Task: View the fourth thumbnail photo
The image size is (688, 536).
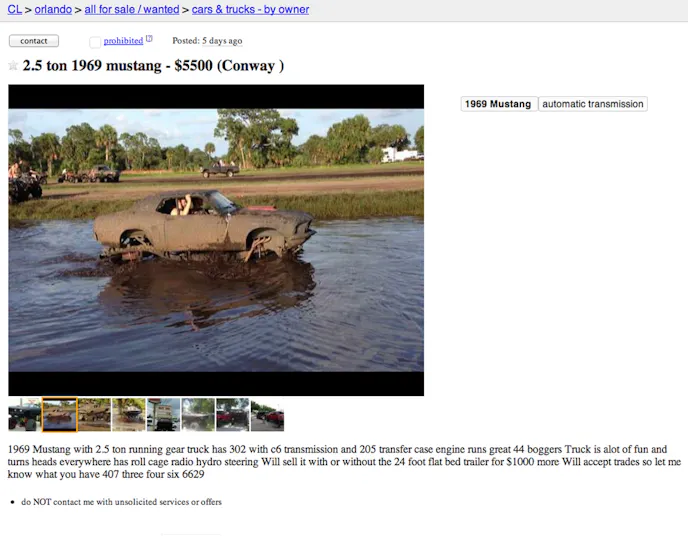Action: click(129, 415)
